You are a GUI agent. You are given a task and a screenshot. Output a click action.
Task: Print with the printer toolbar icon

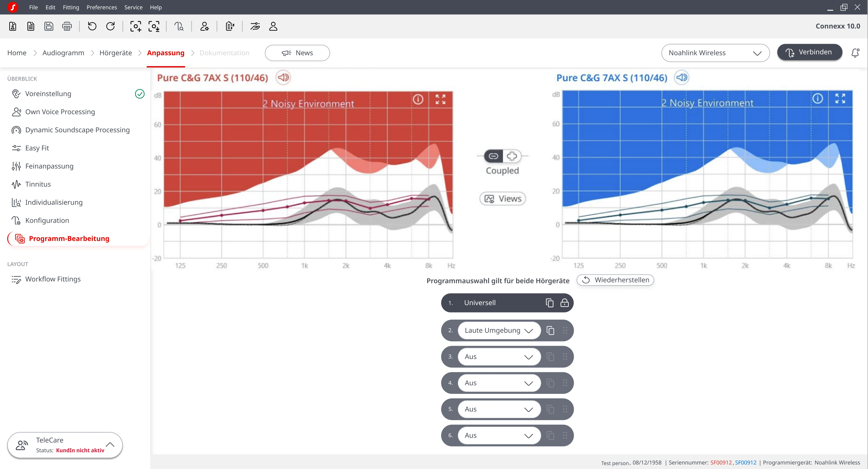67,26
